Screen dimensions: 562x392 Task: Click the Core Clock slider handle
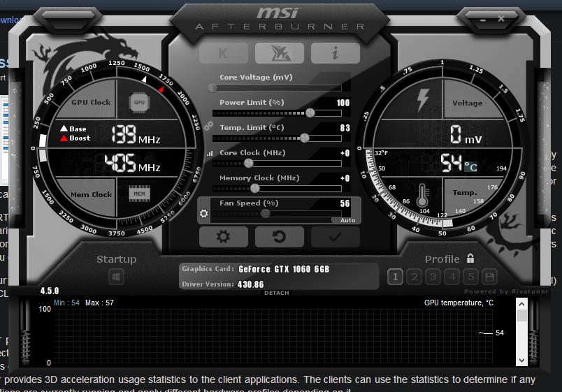point(249,164)
